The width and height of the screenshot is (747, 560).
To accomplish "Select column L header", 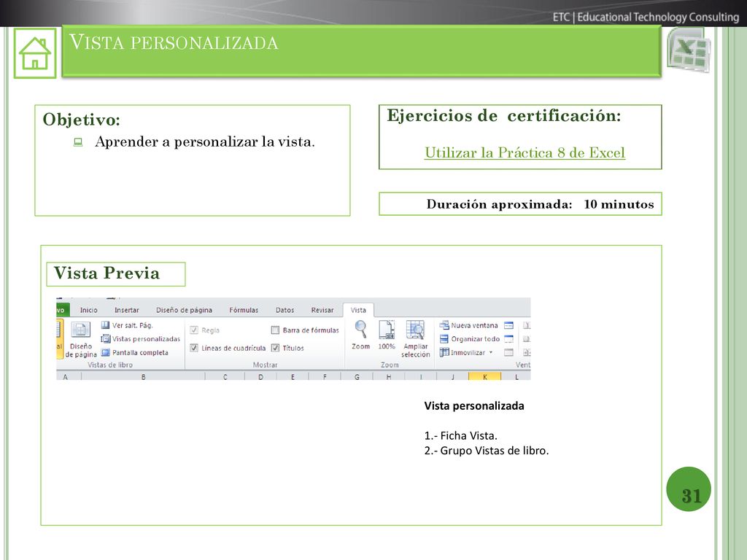I will (516, 377).
